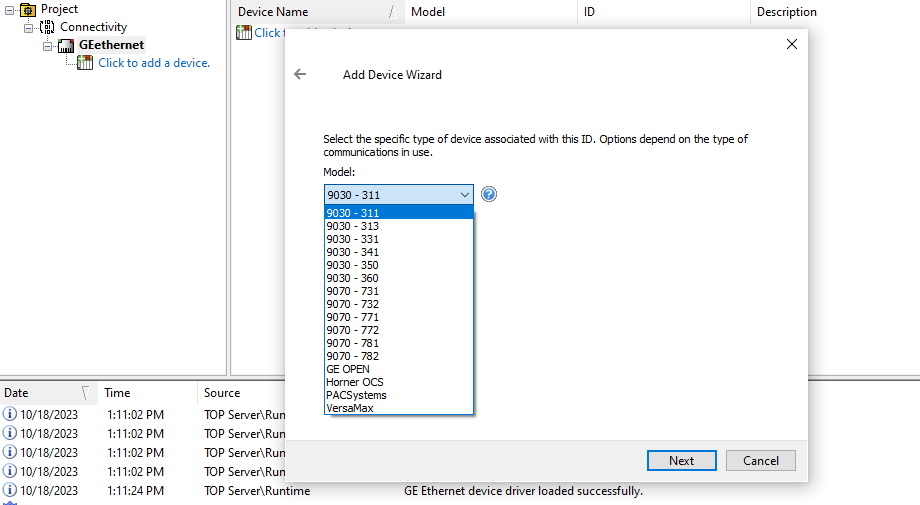Select the 9070 - 731 model
920x505 pixels.
[399, 291]
